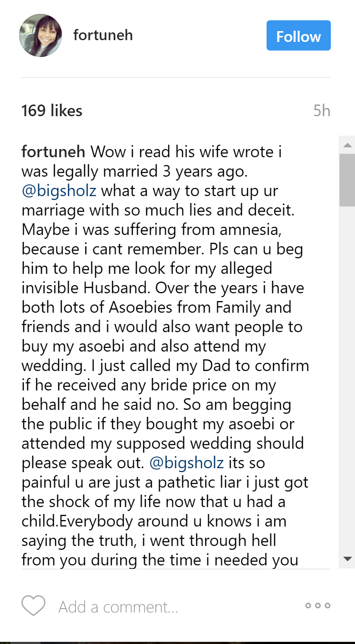Open @bigsholz mention before "its so painful"

click(x=186, y=463)
